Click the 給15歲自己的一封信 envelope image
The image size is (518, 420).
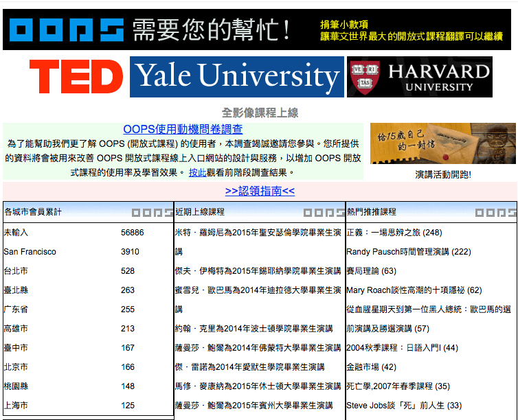[x=442, y=143]
